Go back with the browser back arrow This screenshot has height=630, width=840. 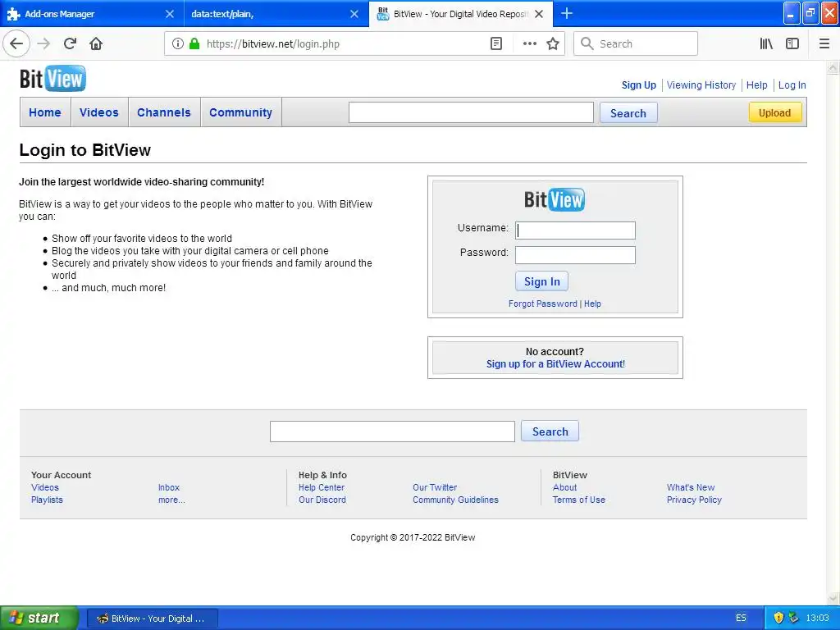tap(16, 44)
